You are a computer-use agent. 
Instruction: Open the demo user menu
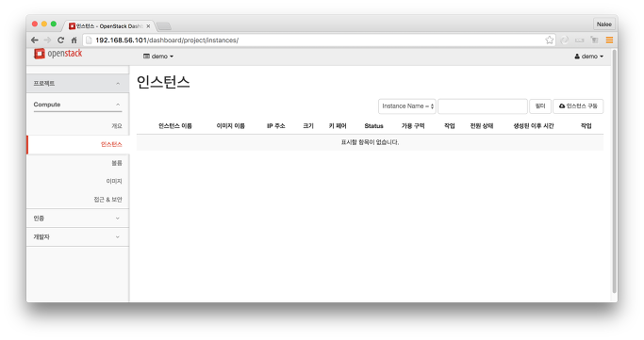coord(589,57)
